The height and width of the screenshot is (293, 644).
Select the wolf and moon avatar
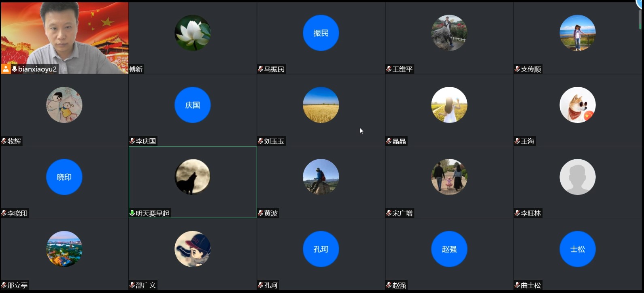coord(193,177)
